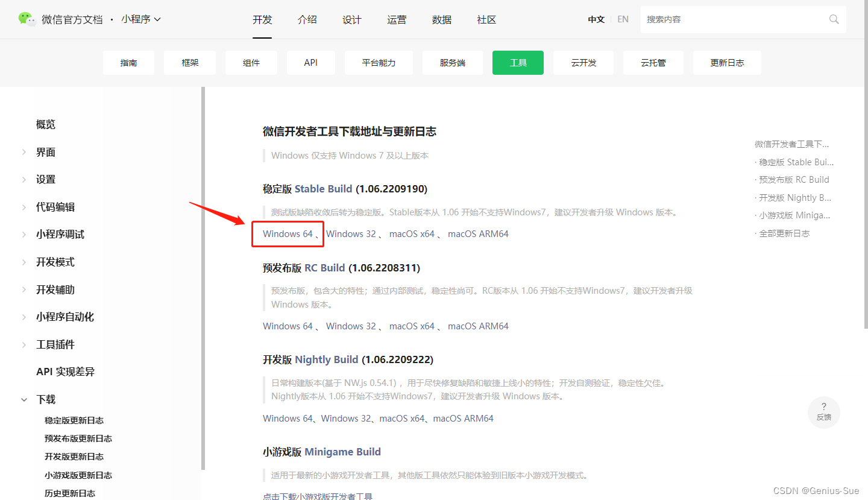
Task: Open 稳定版更新日志 in sidebar
Action: (x=74, y=420)
